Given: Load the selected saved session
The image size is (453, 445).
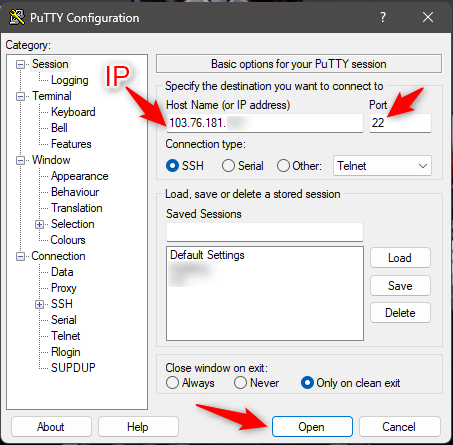Looking at the screenshot, I should pyautogui.click(x=400, y=258).
